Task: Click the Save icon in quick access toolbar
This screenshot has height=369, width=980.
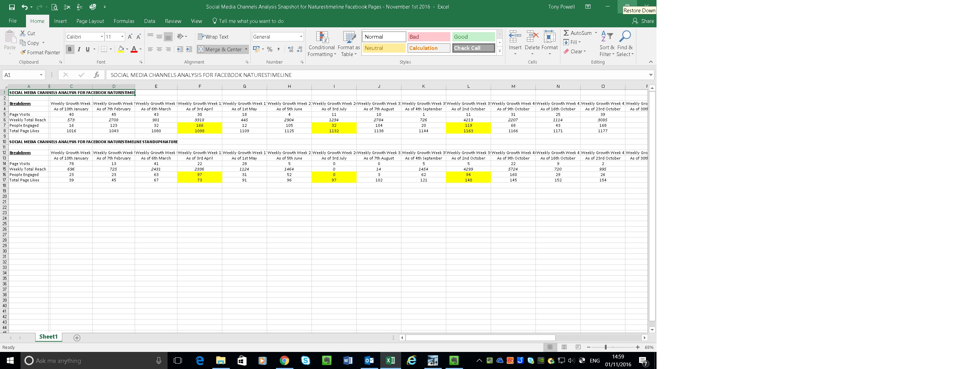Action: [x=12, y=7]
